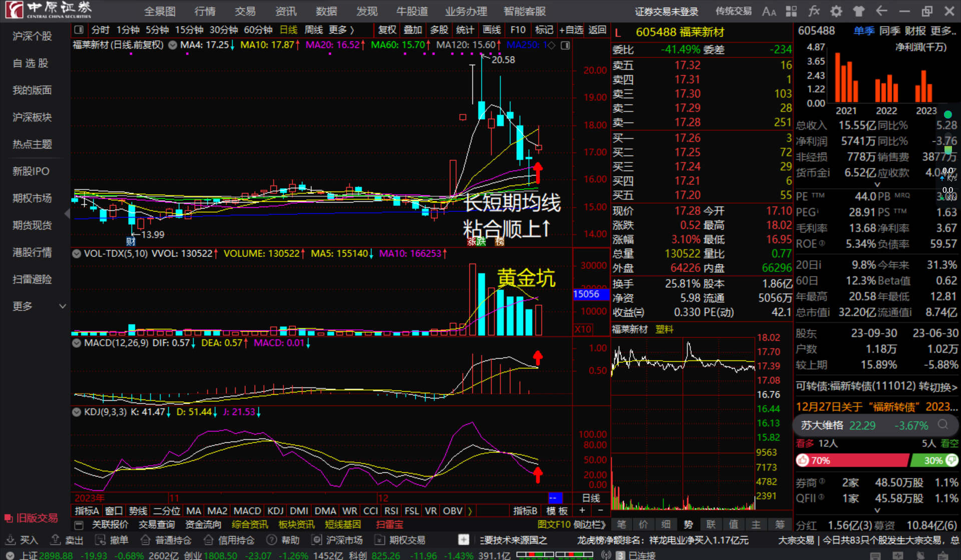Zoom in chart with + button
This screenshot has height=560, width=961.
pyautogui.click(x=582, y=510)
